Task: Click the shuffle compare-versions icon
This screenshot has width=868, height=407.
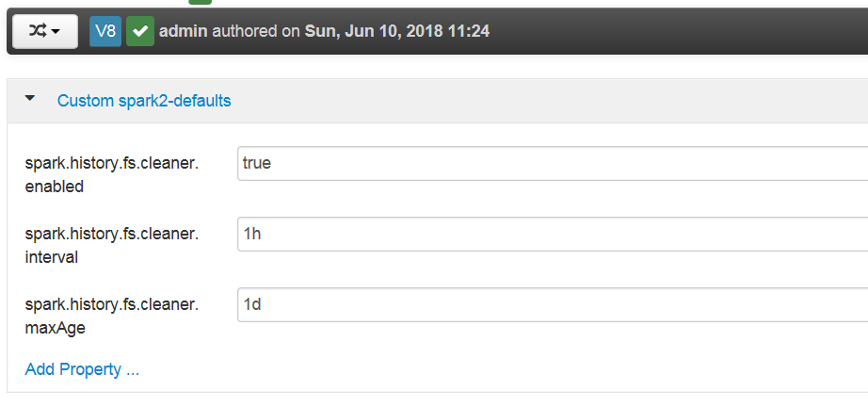Action: (37, 31)
